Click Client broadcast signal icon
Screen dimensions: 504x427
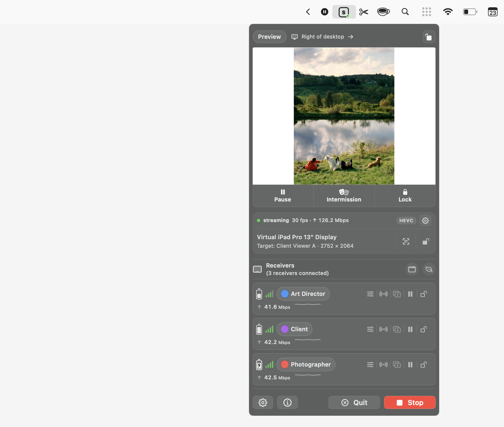383,329
